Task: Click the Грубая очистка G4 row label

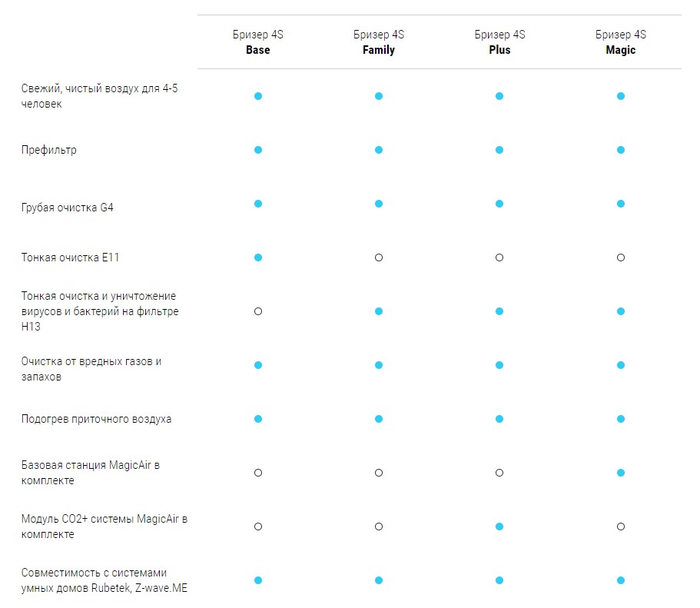Action: point(67,208)
